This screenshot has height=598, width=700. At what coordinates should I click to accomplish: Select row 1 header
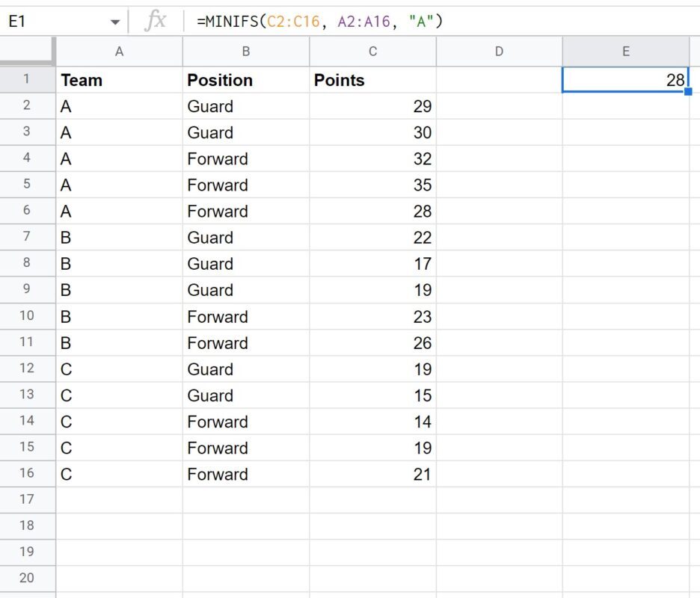pyautogui.click(x=27, y=79)
